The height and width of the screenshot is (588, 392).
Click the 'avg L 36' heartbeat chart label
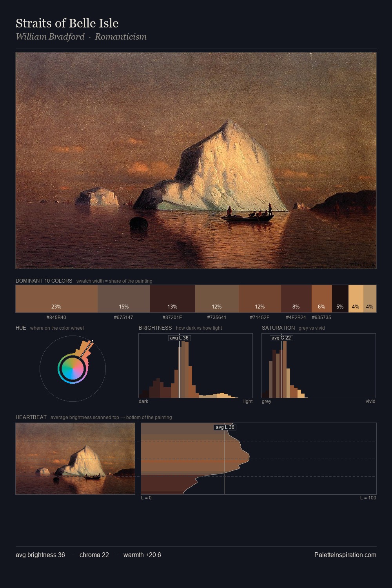(225, 427)
